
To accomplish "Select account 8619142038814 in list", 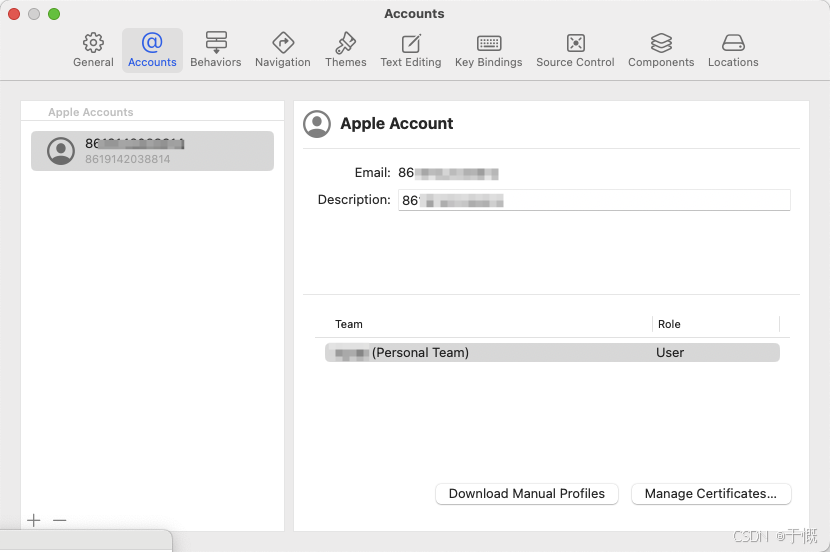I will 152,151.
